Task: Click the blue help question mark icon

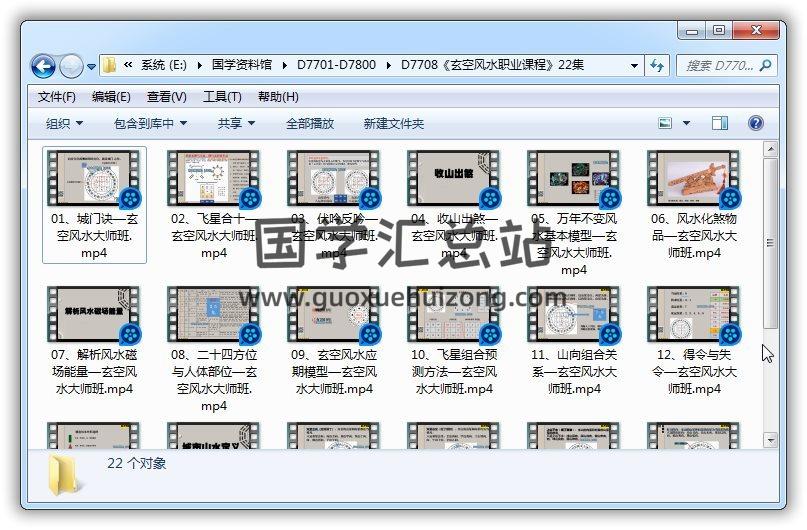Action: (x=755, y=123)
